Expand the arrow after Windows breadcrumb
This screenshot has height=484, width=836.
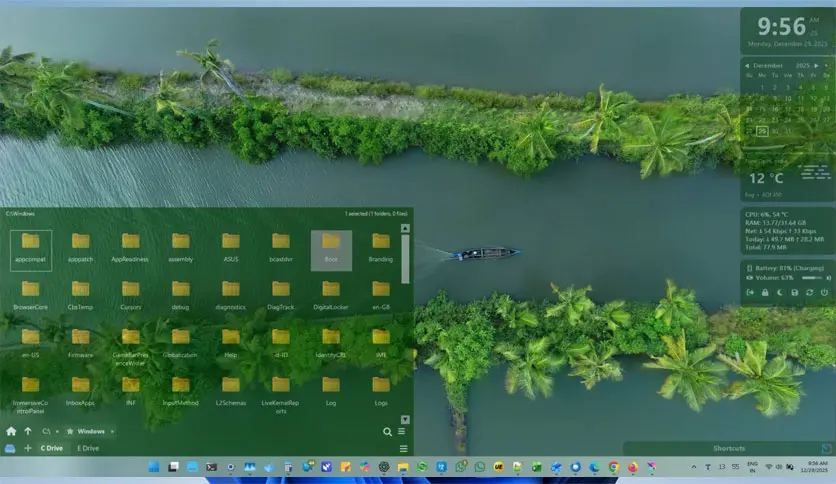(112, 431)
